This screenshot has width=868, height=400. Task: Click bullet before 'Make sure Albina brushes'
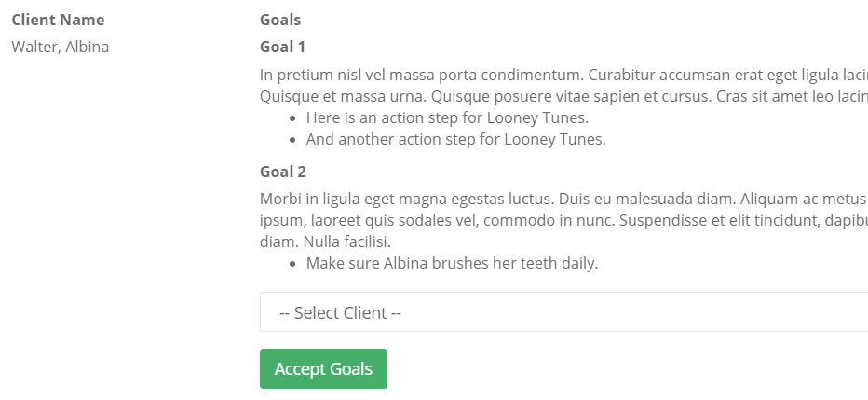293,264
